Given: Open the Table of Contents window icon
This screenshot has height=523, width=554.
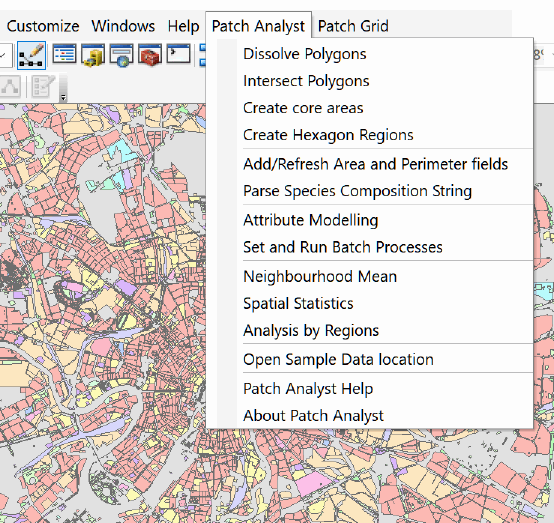Looking at the screenshot, I should (64, 54).
